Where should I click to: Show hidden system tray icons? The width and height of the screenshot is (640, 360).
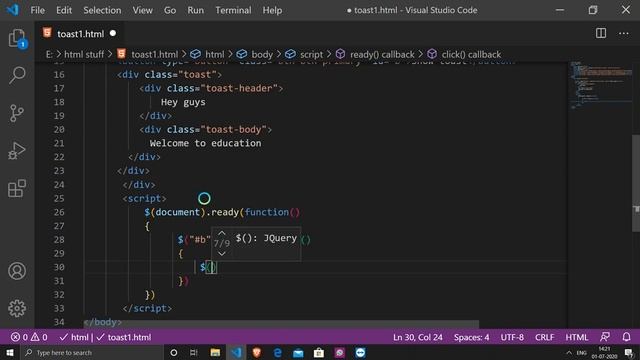click(x=569, y=353)
